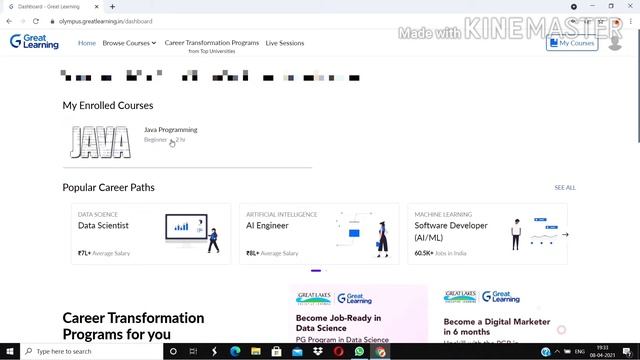The height and width of the screenshot is (360, 640).
Task: Open a new browser tab
Action: tap(112, 7)
